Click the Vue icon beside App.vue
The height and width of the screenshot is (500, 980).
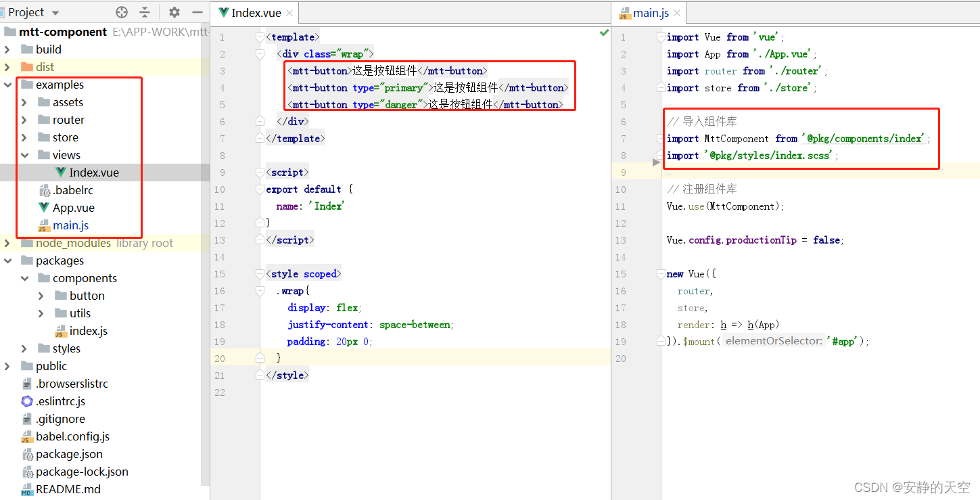click(44, 208)
